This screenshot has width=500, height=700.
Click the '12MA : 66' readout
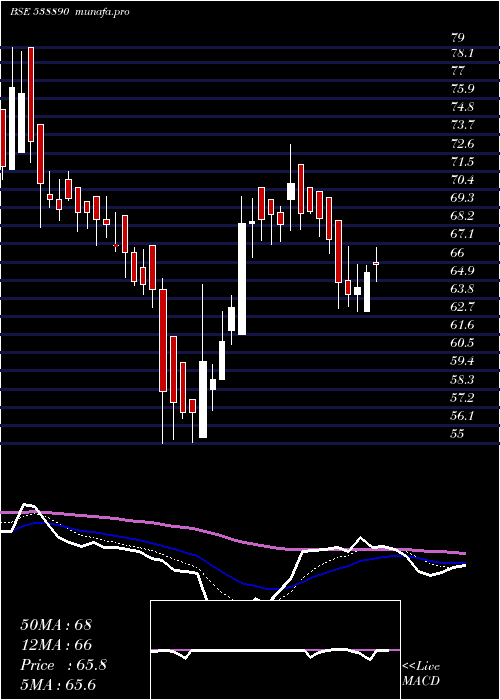pos(56,645)
